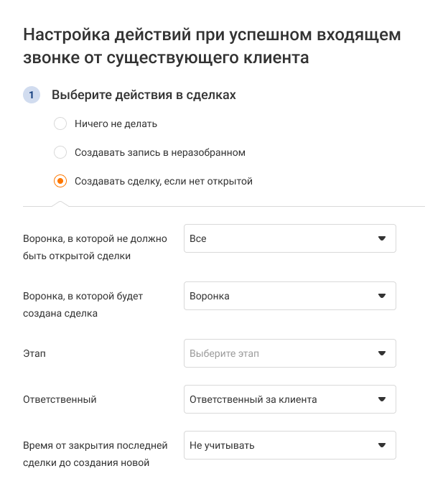Click the "Этап" field label

34,354
